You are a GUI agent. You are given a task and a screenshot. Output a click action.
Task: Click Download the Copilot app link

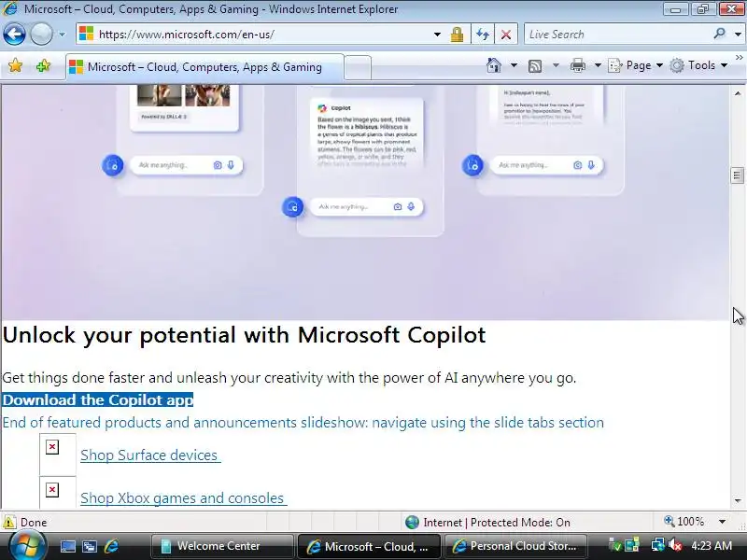(x=98, y=400)
